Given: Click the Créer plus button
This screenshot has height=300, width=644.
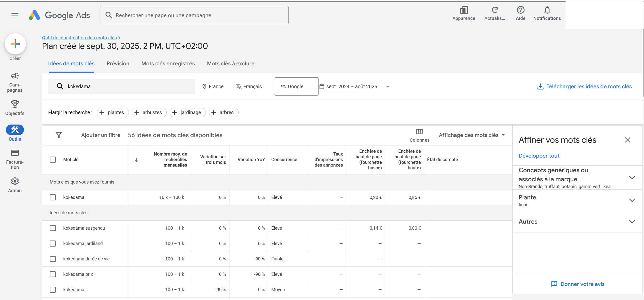Looking at the screenshot, I should [15, 44].
